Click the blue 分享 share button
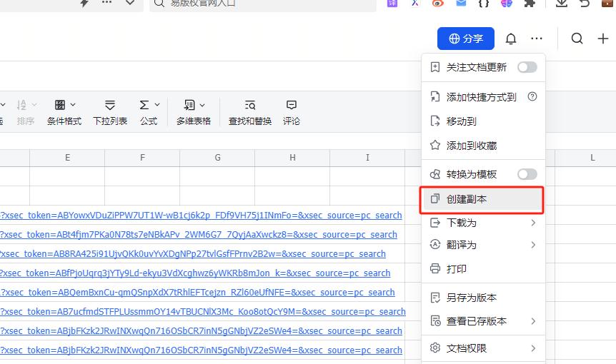The height and width of the screenshot is (364, 616). pyautogui.click(x=465, y=39)
